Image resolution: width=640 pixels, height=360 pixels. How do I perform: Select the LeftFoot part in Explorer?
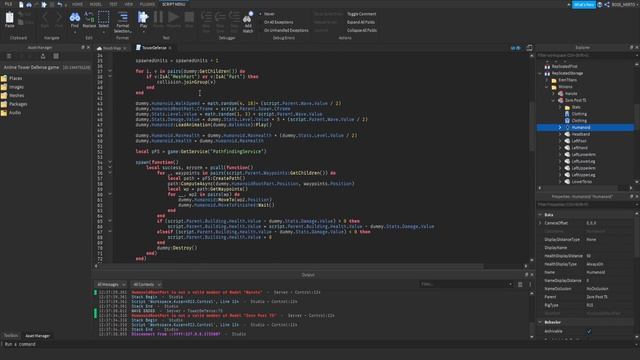tap(579, 141)
